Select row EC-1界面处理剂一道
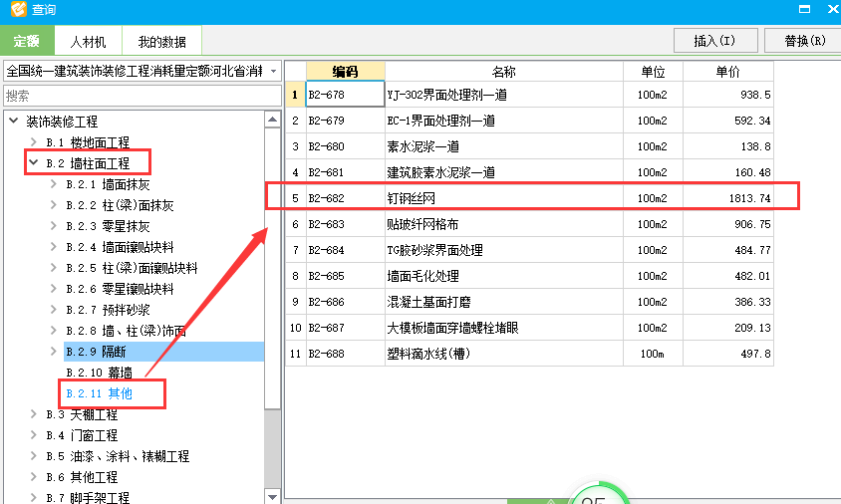 [529, 121]
